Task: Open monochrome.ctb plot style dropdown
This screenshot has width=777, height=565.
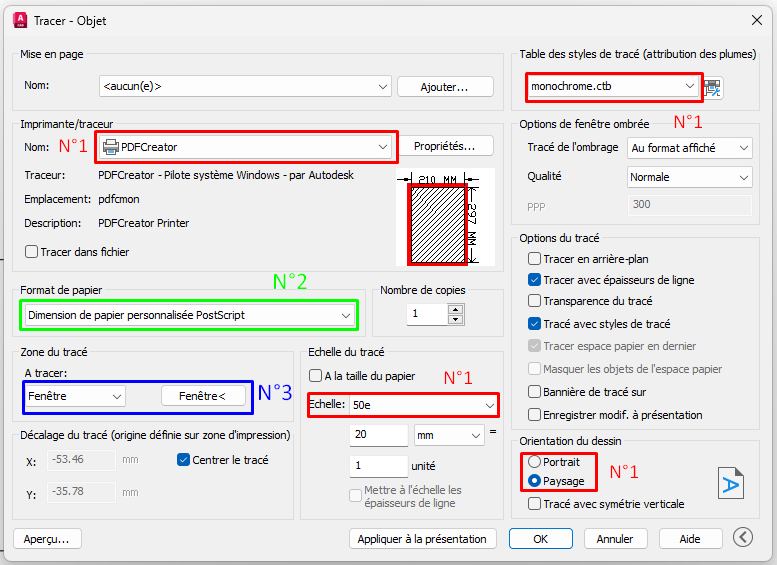Action: [613, 86]
